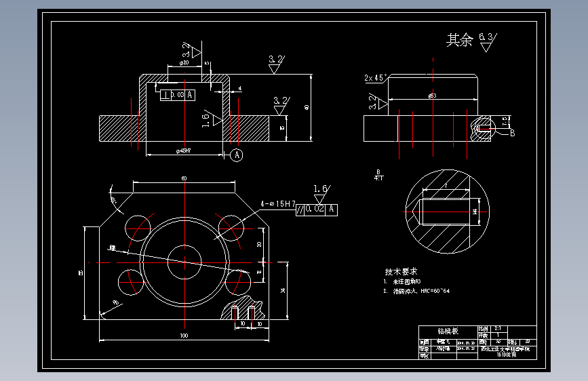Screen dimensions: 588x381
Task: Select the ø53 dimension in the side view
Action: pyautogui.click(x=433, y=96)
